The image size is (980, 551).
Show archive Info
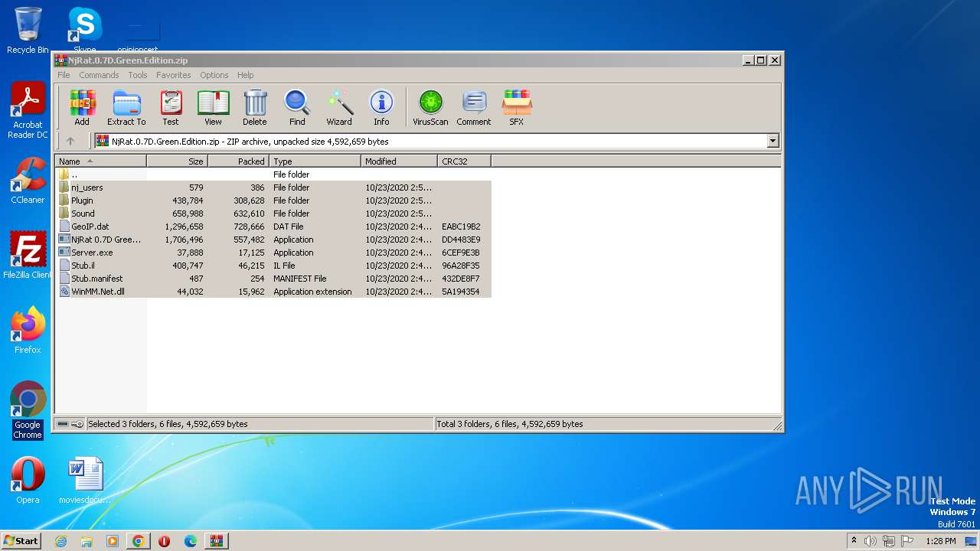pos(381,107)
